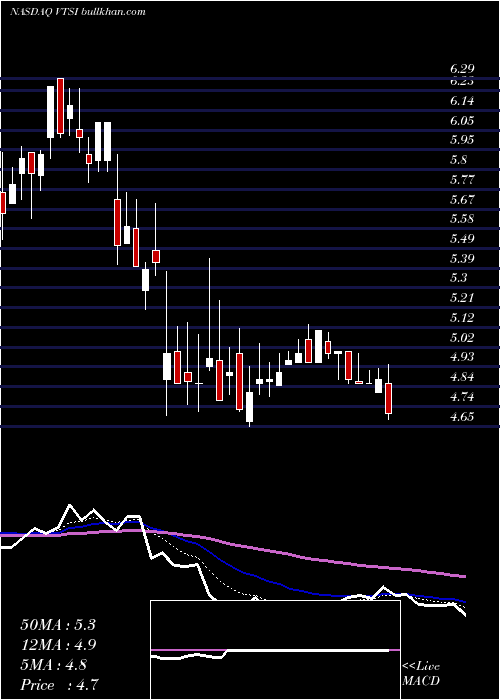Click the 4.74 price axis label
Image resolution: width=500 pixels, height=700 pixels.
pos(462,397)
